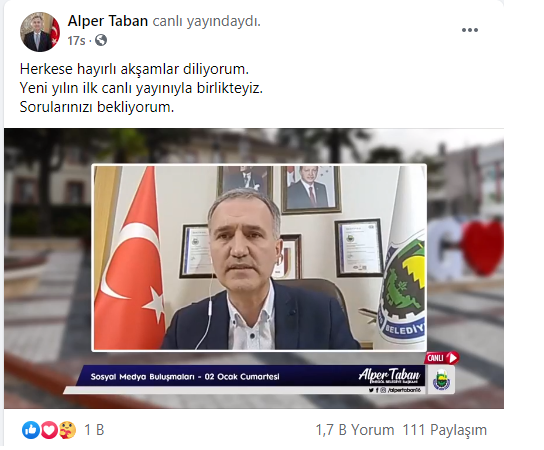Image resolution: width=544 pixels, height=450 pixels.
Task: Click the municipality logo in the video banner
Action: click(441, 381)
